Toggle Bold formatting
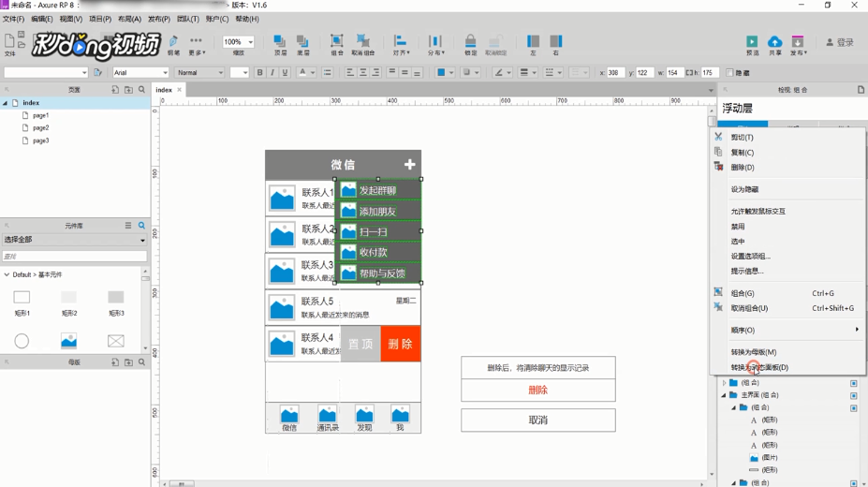This screenshot has width=868, height=487. (x=259, y=72)
